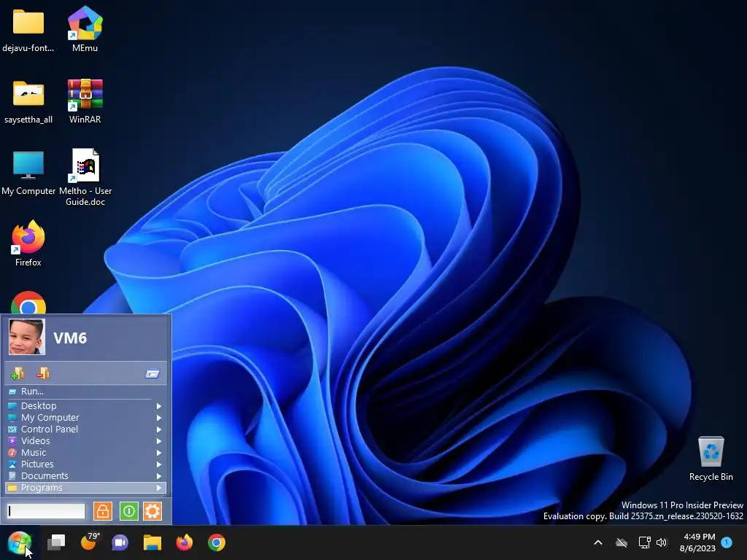Click the OneDrive cloud tray icon
The width and height of the screenshot is (747, 560).
click(622, 542)
